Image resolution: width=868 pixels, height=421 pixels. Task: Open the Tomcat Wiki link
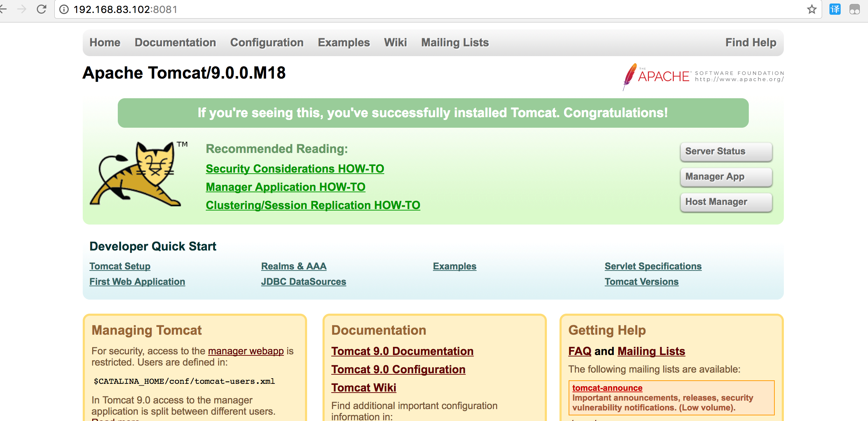pos(364,388)
